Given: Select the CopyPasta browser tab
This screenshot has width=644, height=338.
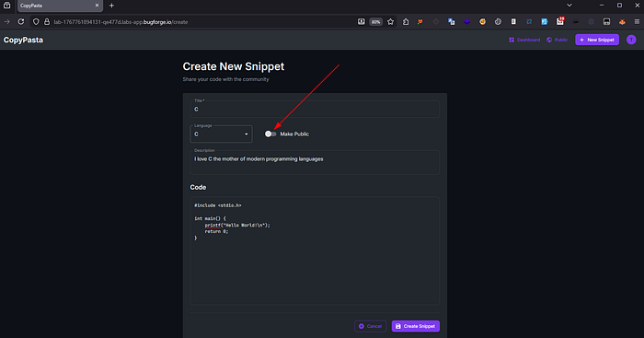Looking at the screenshot, I should pos(60,6).
